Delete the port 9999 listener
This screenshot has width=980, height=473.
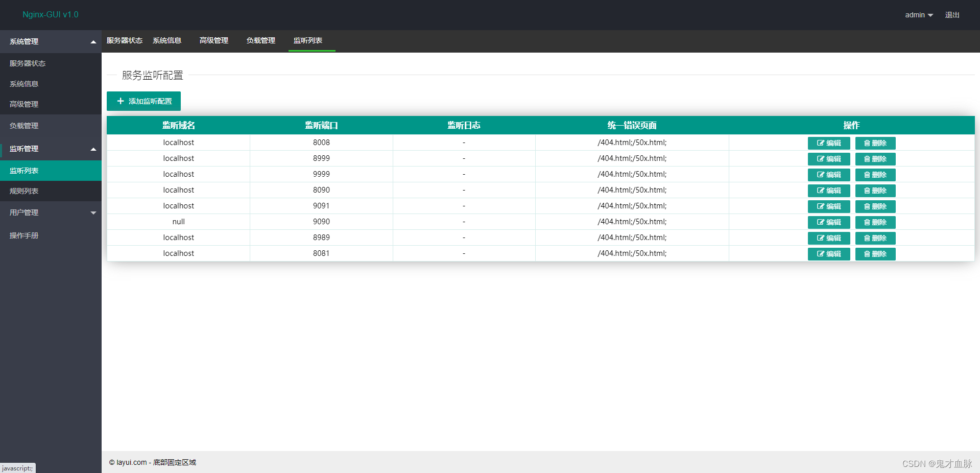pyautogui.click(x=875, y=175)
